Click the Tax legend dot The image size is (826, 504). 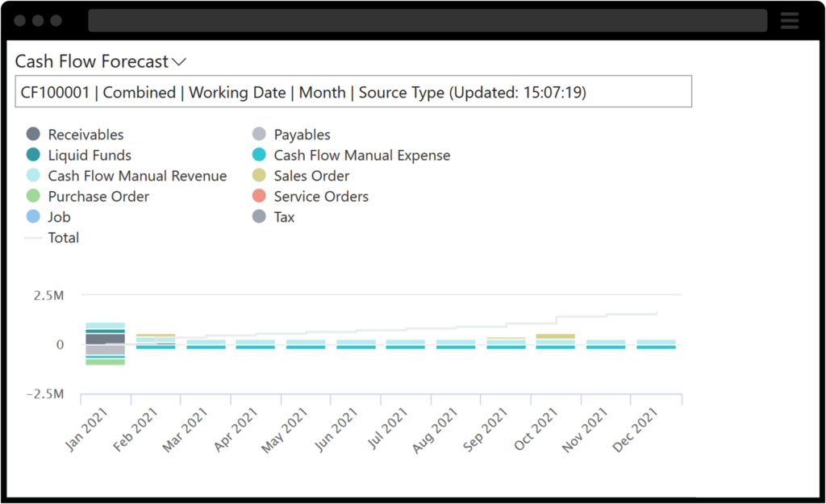[x=259, y=216]
